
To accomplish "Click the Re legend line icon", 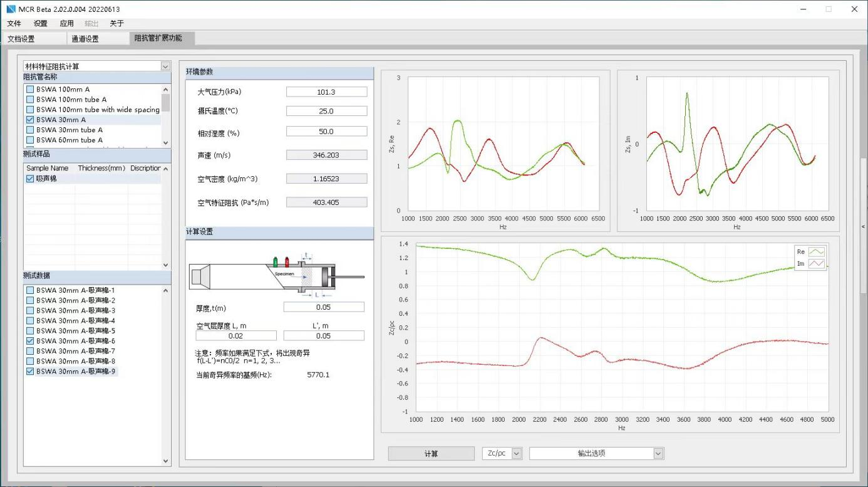I will pyautogui.click(x=817, y=252).
